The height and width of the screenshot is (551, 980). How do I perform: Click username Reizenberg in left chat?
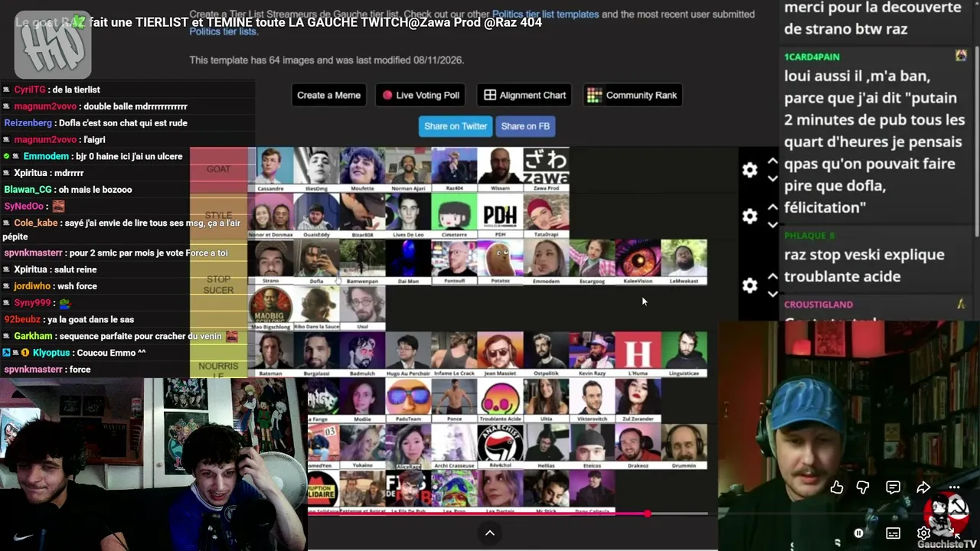click(28, 122)
